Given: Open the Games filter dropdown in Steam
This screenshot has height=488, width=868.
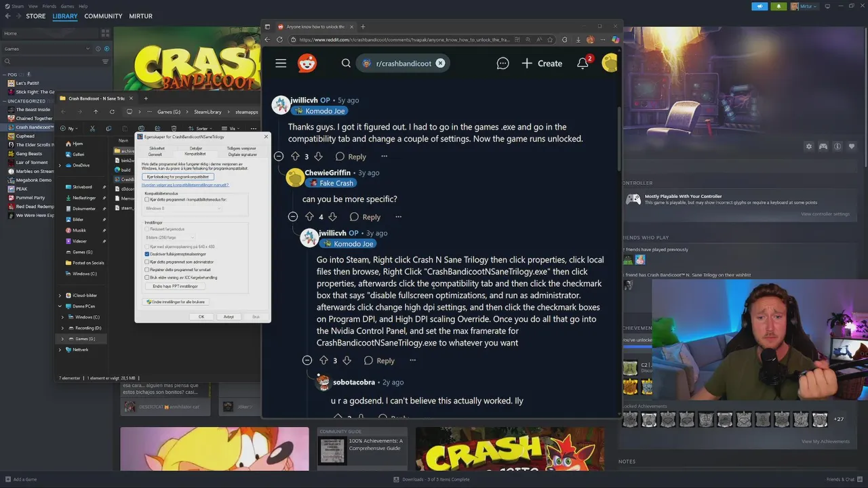Looking at the screenshot, I should [46, 49].
